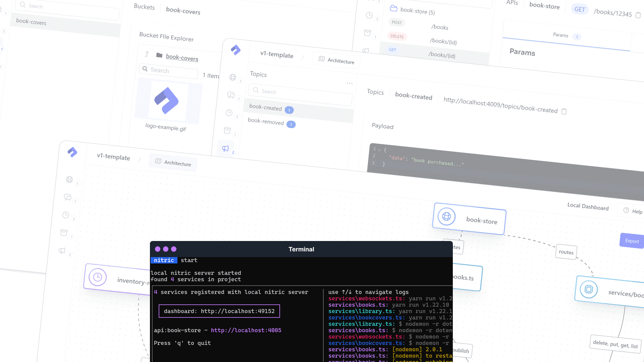
Task: Click the copy icon next to /books/12345
Action: 638,15
